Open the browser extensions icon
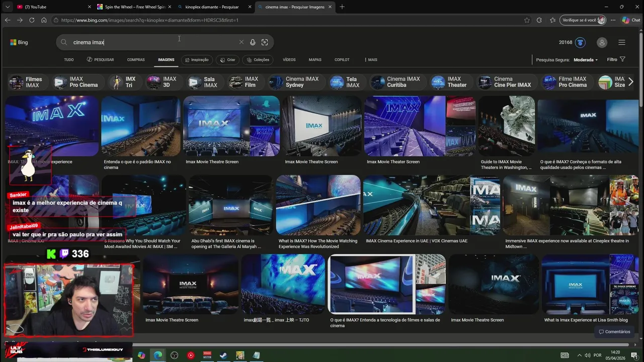Viewport: 644px width, 362px height. (x=539, y=20)
